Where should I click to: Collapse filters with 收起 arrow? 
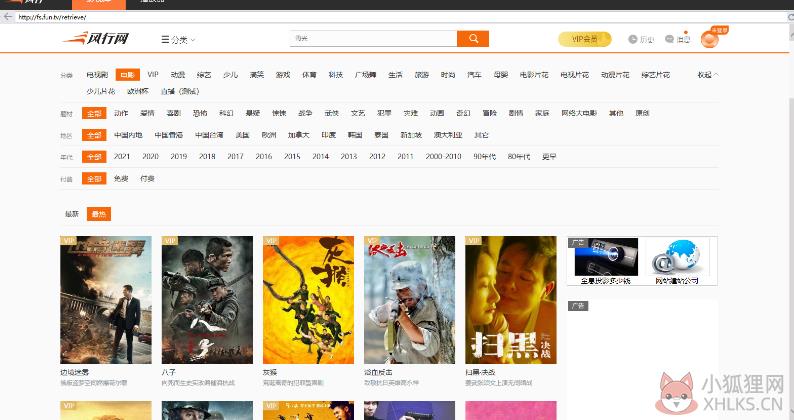708,74
